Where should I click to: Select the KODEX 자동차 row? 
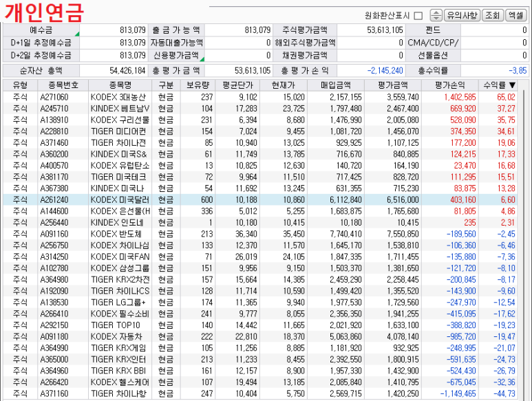click(x=260, y=337)
